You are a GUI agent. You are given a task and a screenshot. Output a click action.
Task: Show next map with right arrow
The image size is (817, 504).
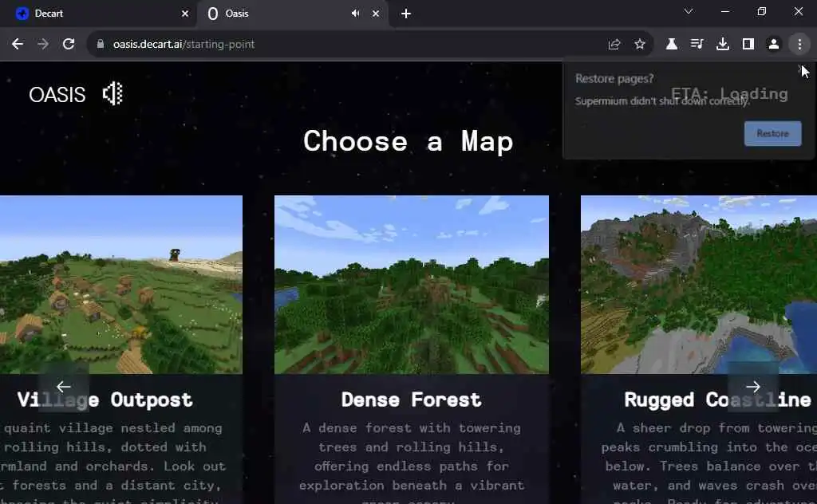[x=753, y=386]
